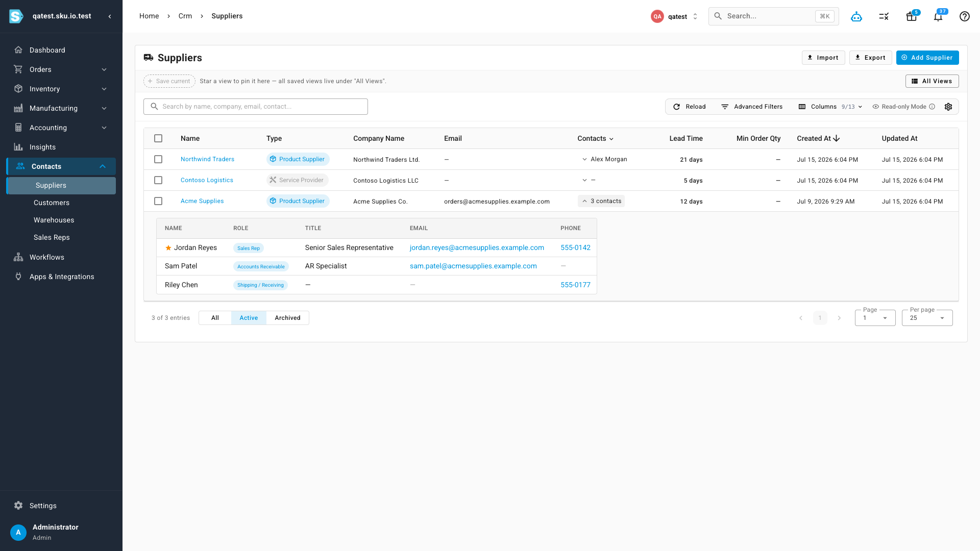
Task: Collapse the sidebar with the chevron
Action: point(110,16)
